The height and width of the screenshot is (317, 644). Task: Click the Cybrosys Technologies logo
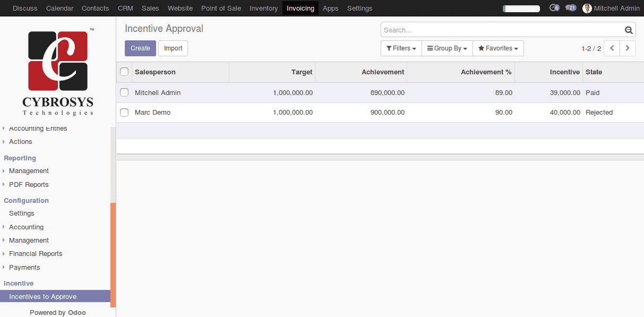pyautogui.click(x=58, y=72)
